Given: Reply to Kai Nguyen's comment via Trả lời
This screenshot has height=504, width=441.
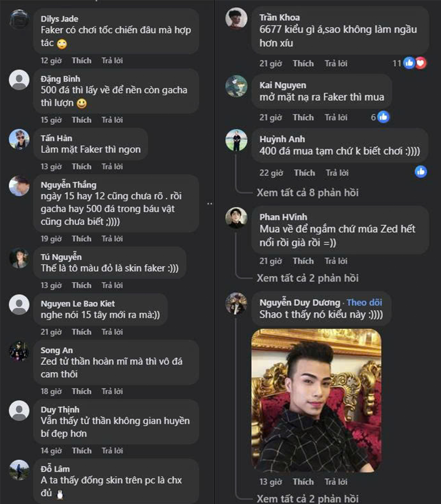Looking at the screenshot, I should pos(336,117).
